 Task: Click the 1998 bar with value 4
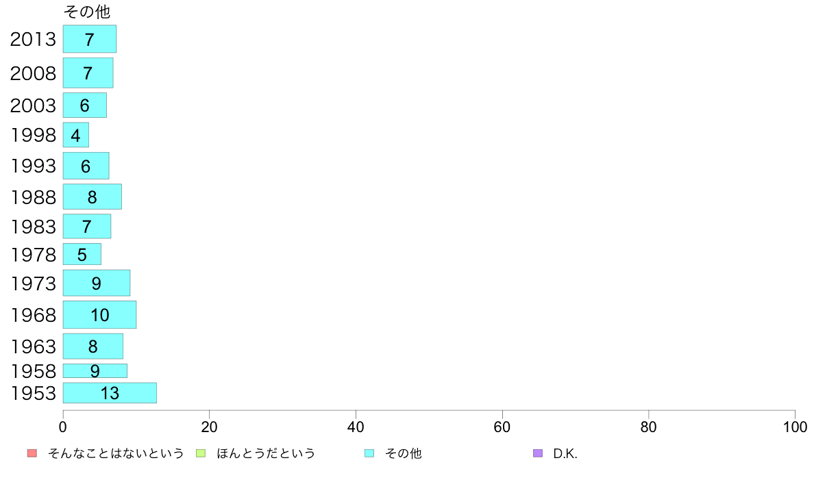pyautogui.click(x=76, y=135)
